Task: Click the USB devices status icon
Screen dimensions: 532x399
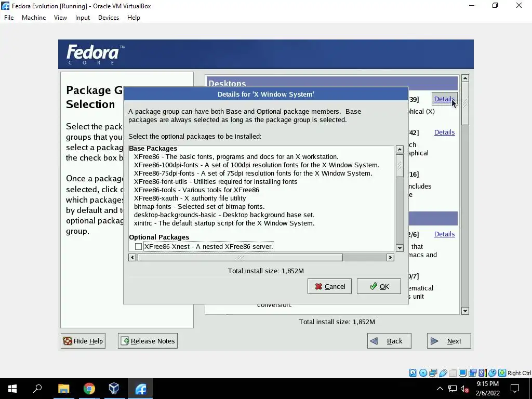Action: [443, 373]
